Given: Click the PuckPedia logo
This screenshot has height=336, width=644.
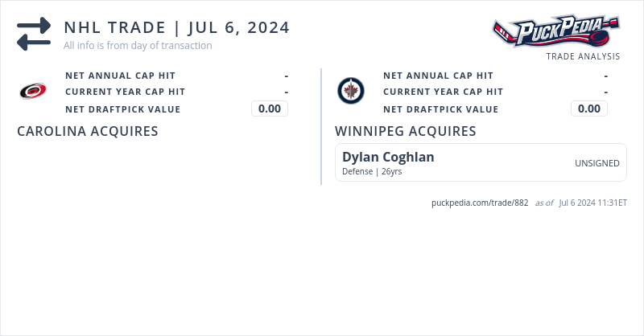Looking at the screenshot, I should (555, 32).
